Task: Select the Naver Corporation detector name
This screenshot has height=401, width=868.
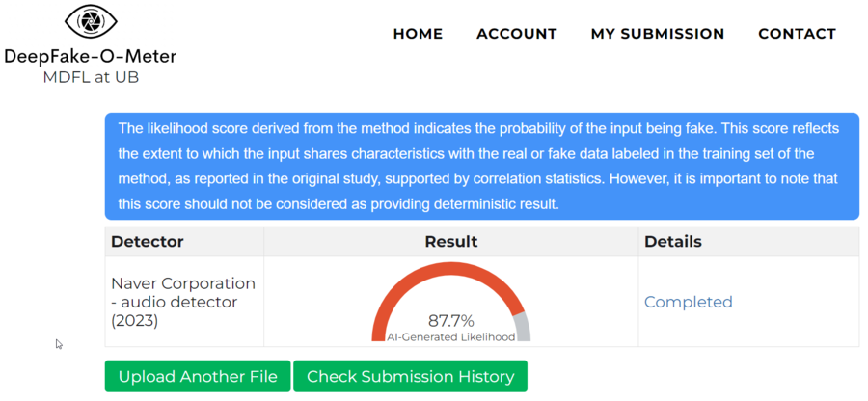Action: 183,283
